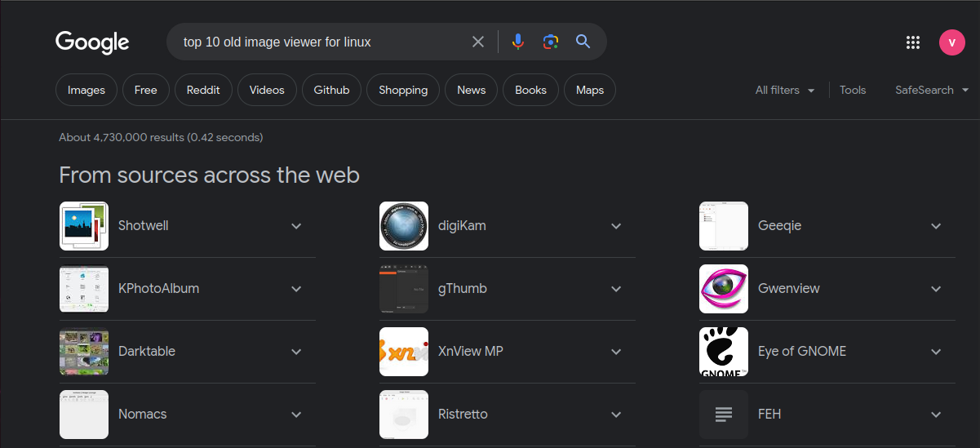The height and width of the screenshot is (448, 980).
Task: Click the digiKam lens thumbnail
Action: pos(404,226)
